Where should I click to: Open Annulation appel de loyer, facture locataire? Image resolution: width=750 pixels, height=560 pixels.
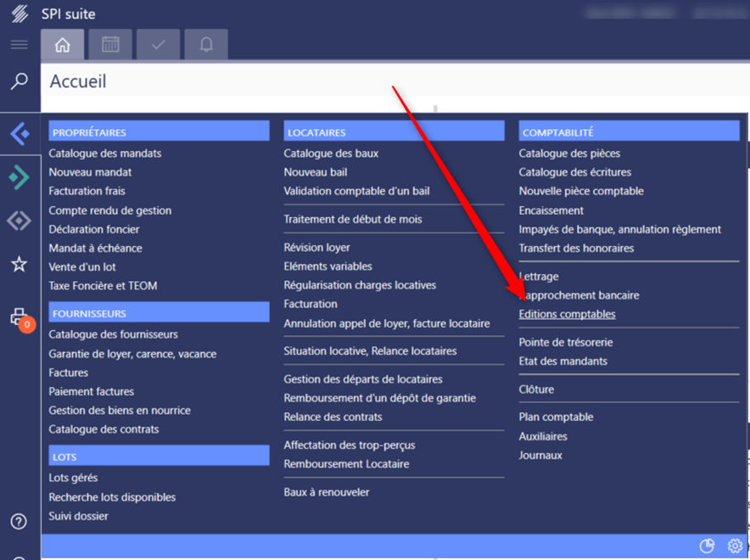tap(387, 323)
